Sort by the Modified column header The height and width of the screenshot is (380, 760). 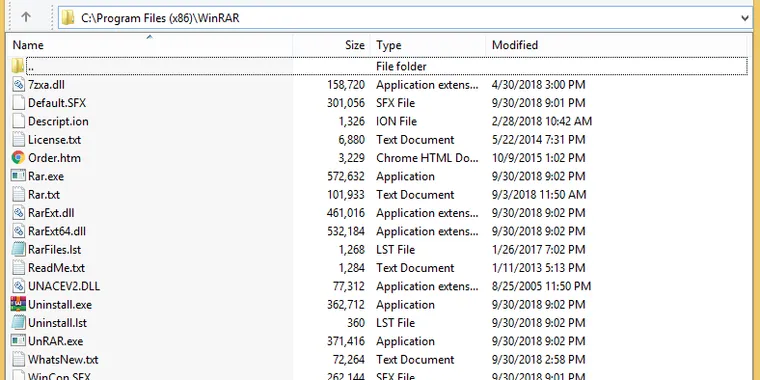click(515, 45)
